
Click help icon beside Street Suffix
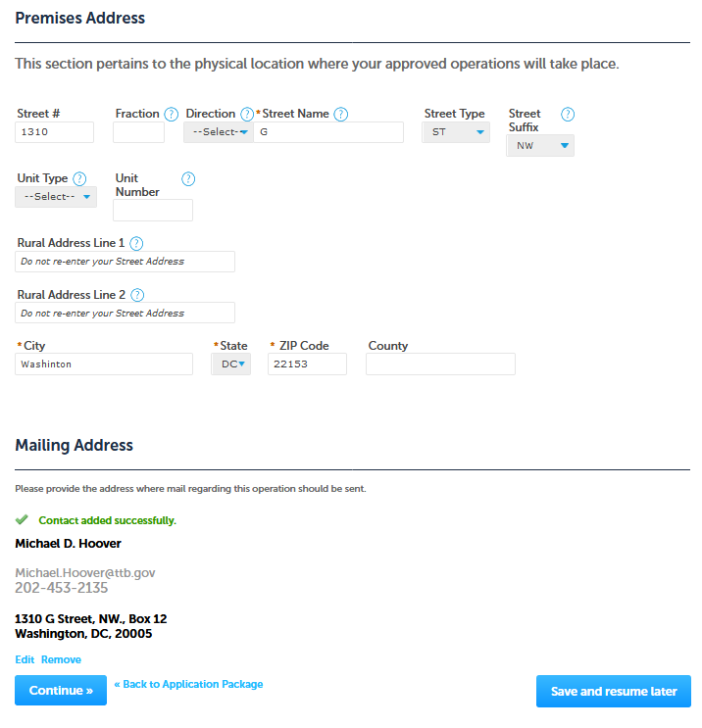coord(567,114)
